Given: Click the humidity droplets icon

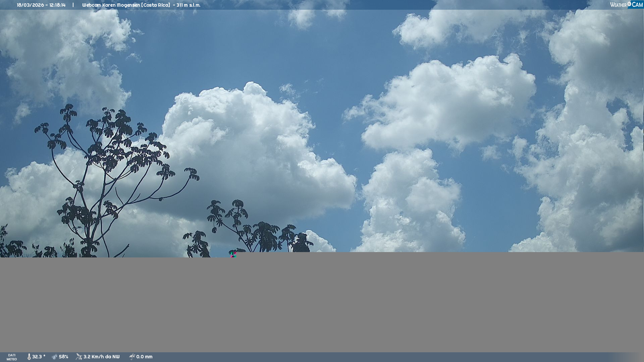Looking at the screenshot, I should (x=55, y=357).
